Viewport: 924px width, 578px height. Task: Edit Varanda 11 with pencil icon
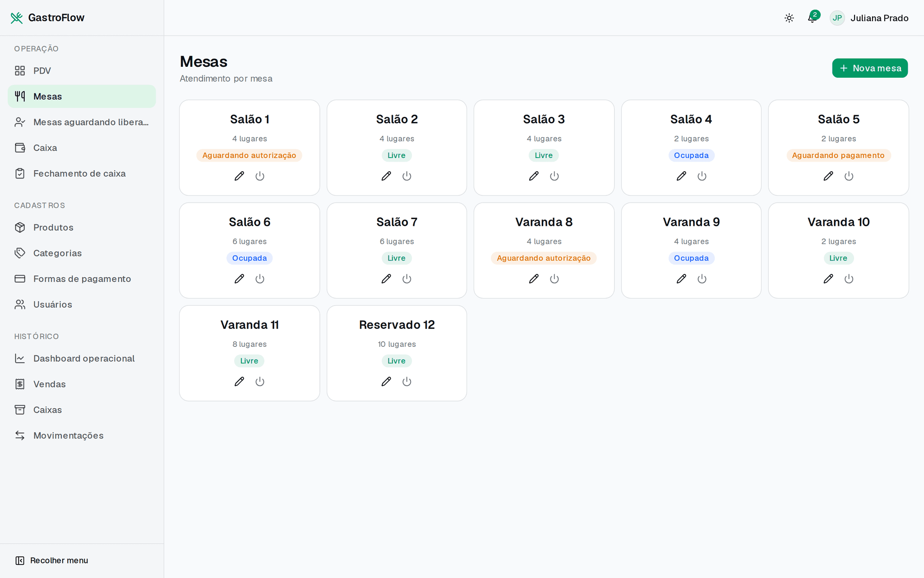(239, 382)
